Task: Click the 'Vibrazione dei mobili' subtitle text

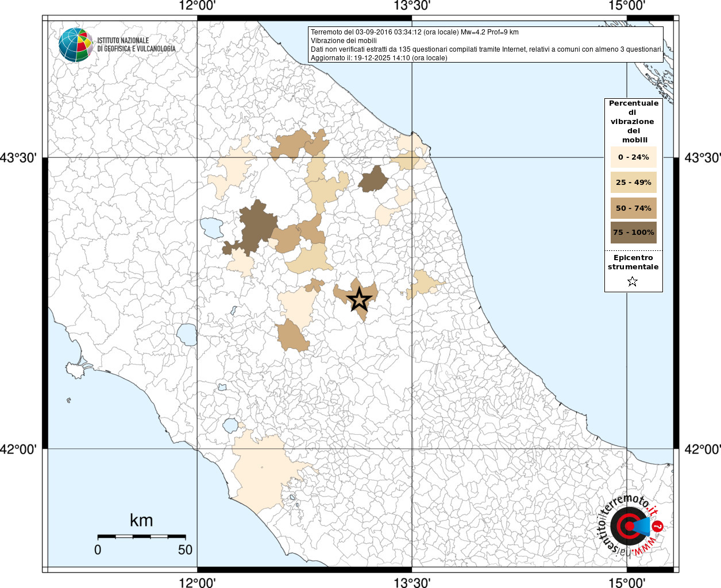Action: (344, 41)
